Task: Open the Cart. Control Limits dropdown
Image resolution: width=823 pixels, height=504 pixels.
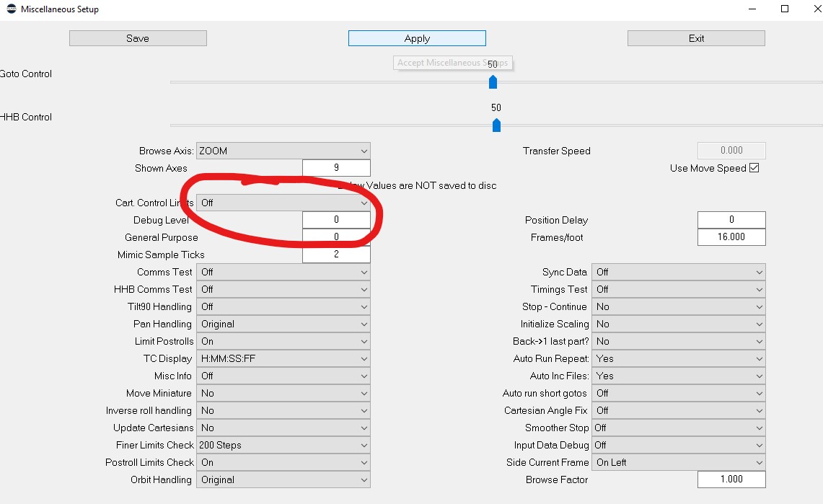Action: click(283, 203)
